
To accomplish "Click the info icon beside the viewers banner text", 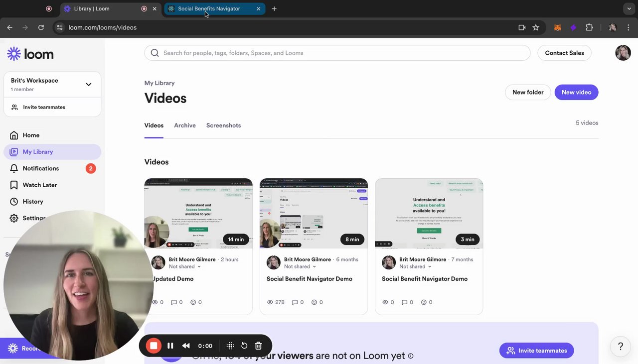I will pos(411,356).
